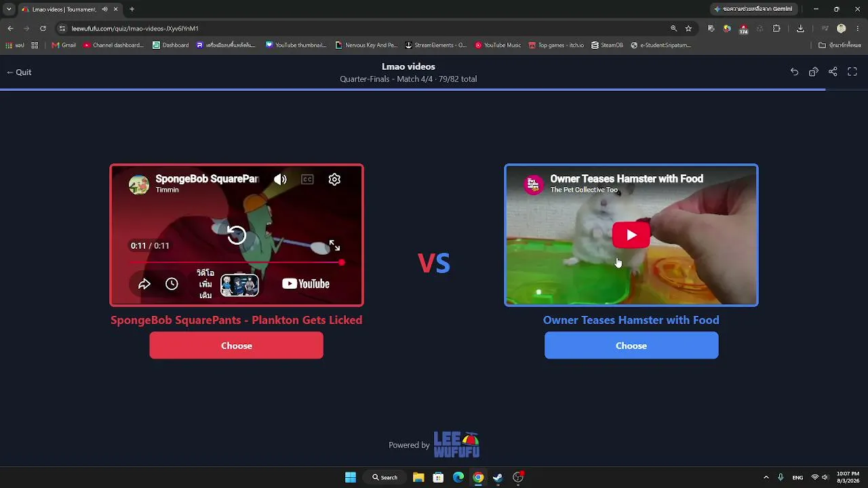Image resolution: width=868 pixels, height=488 pixels.
Task: Share the Lmao videos tournament
Action: coord(833,72)
